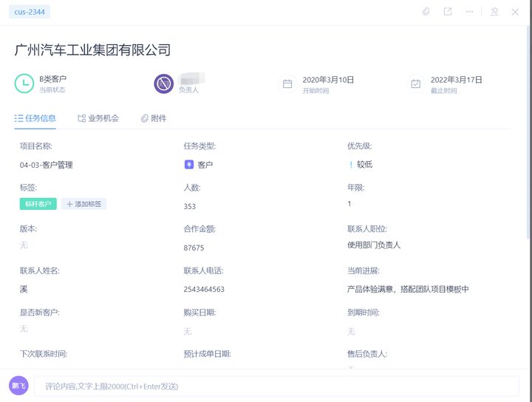Switch to the 任务信息 tab
The image size is (532, 402).
(x=35, y=118)
